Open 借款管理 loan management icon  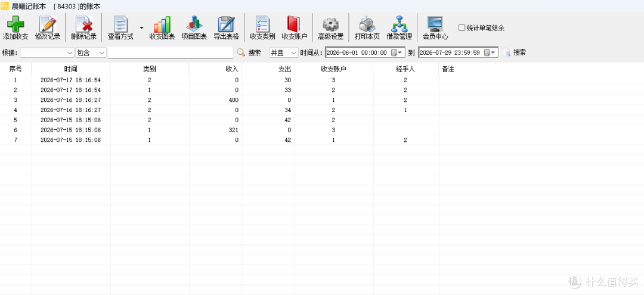pyautogui.click(x=399, y=24)
